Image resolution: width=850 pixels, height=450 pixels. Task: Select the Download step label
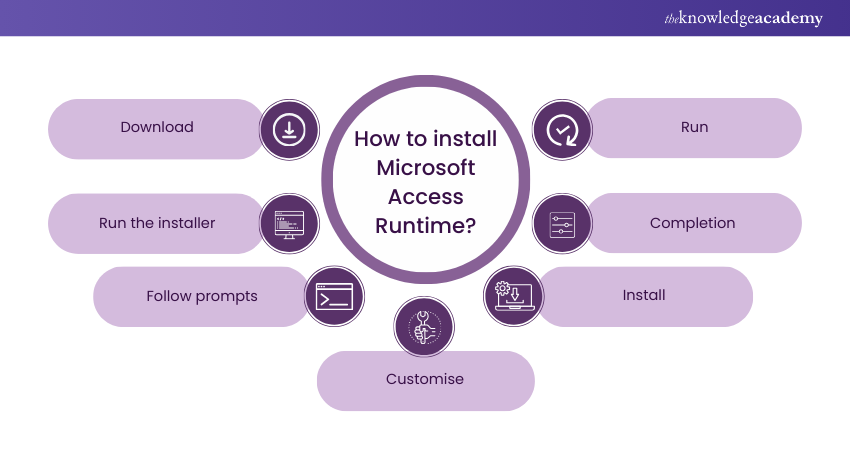point(157,128)
